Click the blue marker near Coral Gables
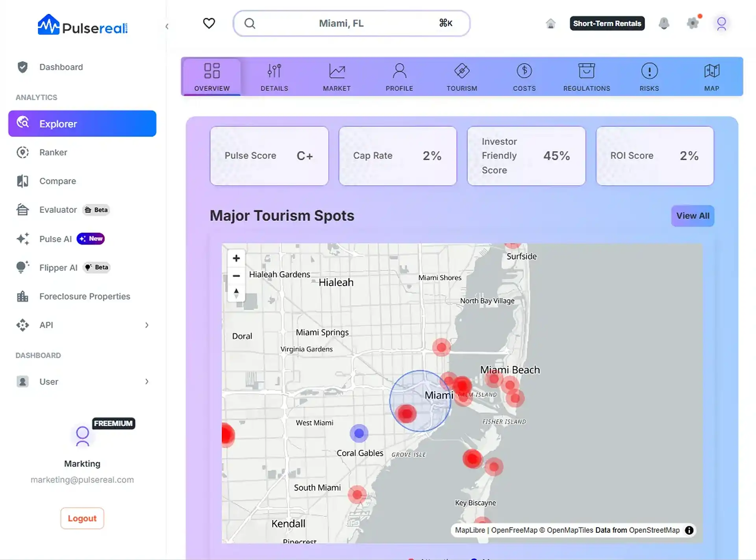756x560 pixels. coord(359,433)
